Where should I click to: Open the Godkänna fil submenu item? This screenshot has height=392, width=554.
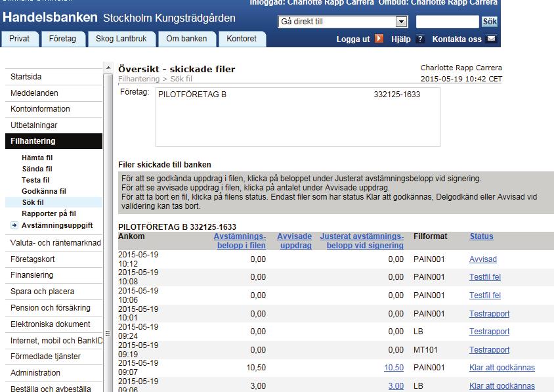pyautogui.click(x=44, y=191)
